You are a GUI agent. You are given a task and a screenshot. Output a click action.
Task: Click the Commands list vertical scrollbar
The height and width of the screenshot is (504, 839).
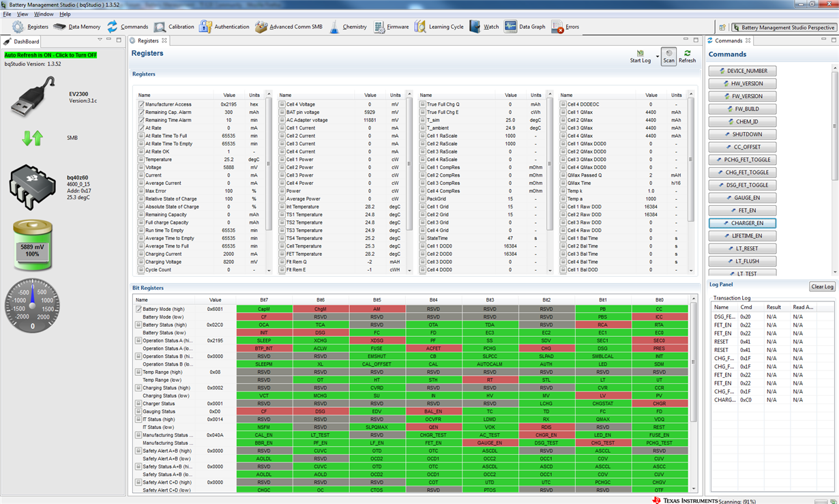pyautogui.click(x=834, y=169)
